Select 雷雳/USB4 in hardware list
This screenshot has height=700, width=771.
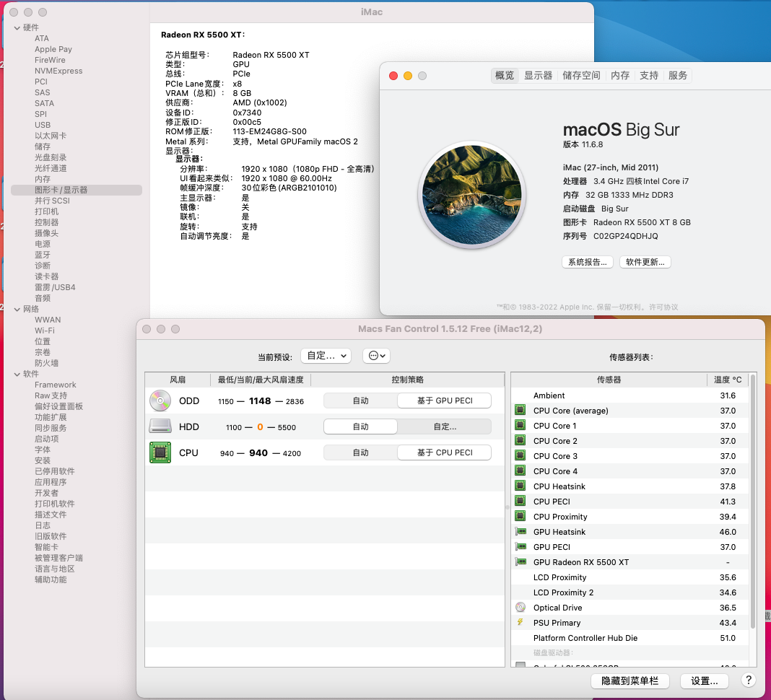(x=55, y=287)
